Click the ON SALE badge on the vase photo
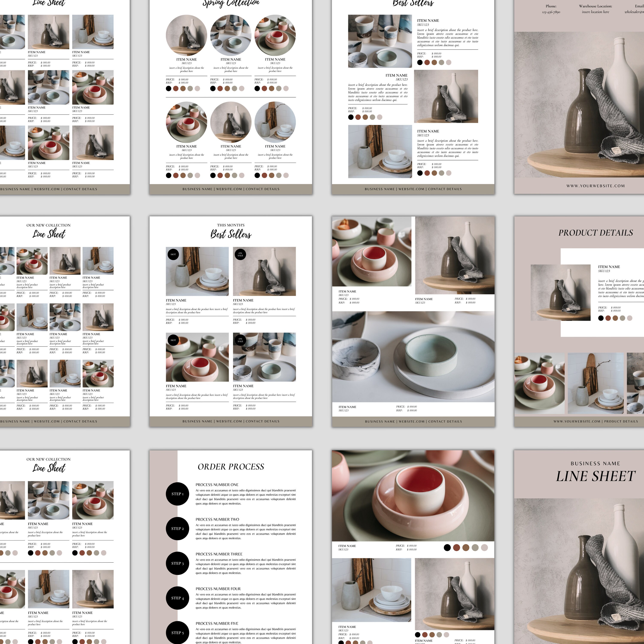 click(240, 254)
